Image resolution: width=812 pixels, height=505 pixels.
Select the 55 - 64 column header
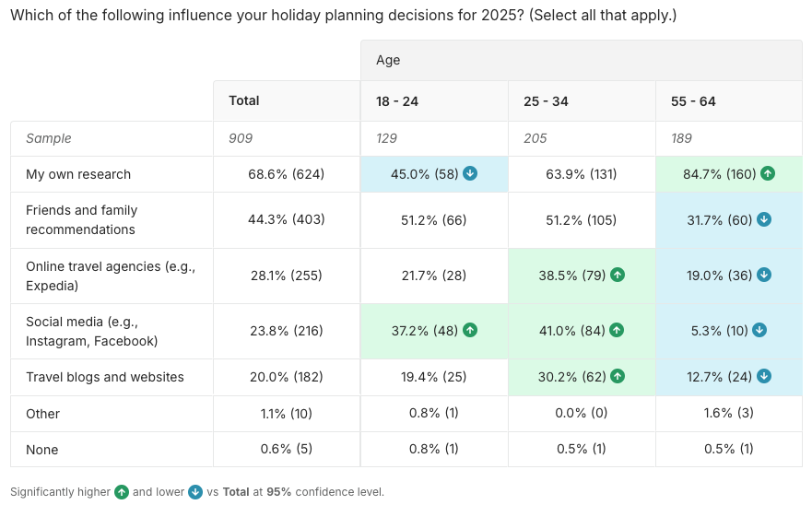point(693,101)
